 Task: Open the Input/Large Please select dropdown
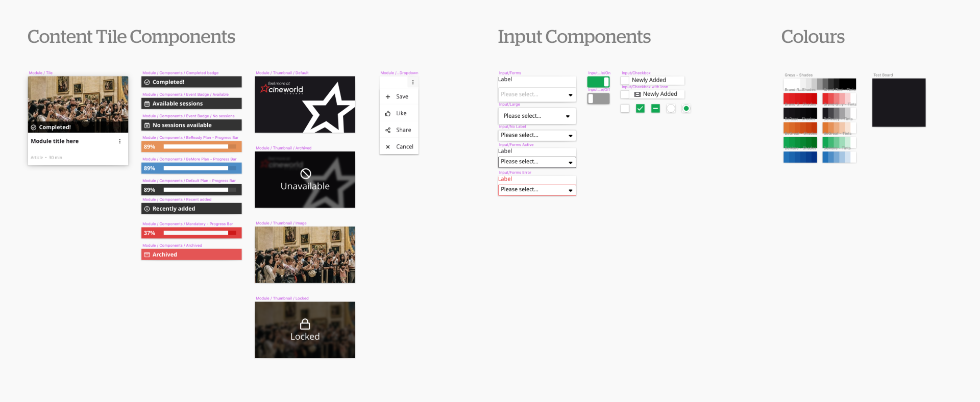pyautogui.click(x=536, y=116)
